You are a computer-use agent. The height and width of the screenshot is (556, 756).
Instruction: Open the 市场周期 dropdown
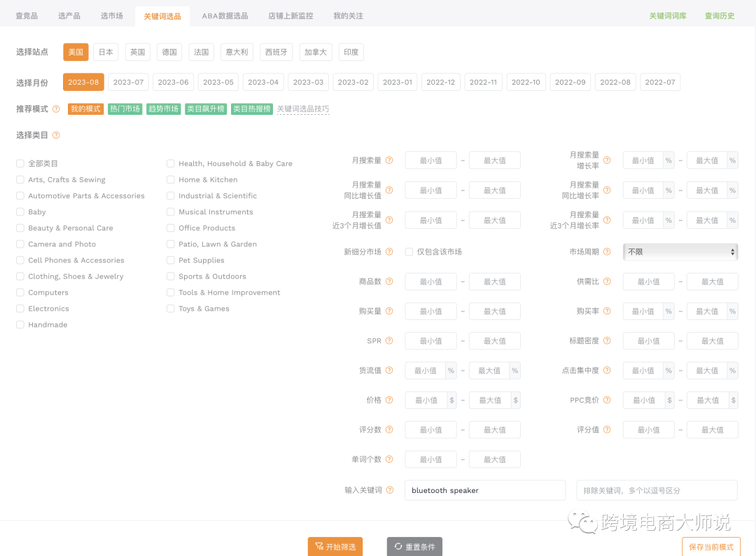[680, 252]
